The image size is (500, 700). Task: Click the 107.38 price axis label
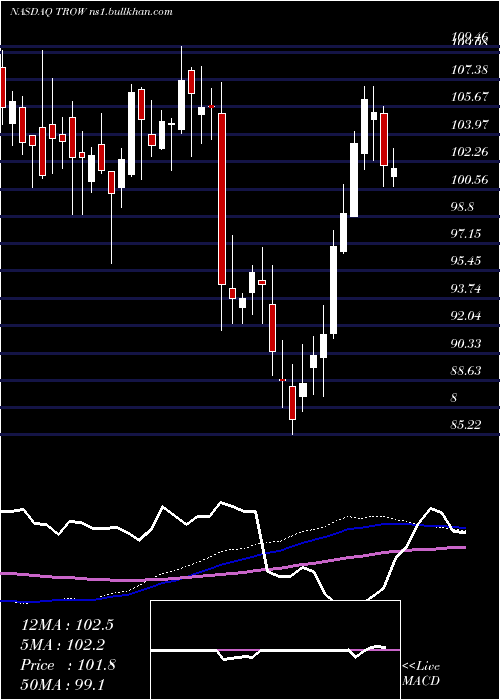(x=470, y=70)
